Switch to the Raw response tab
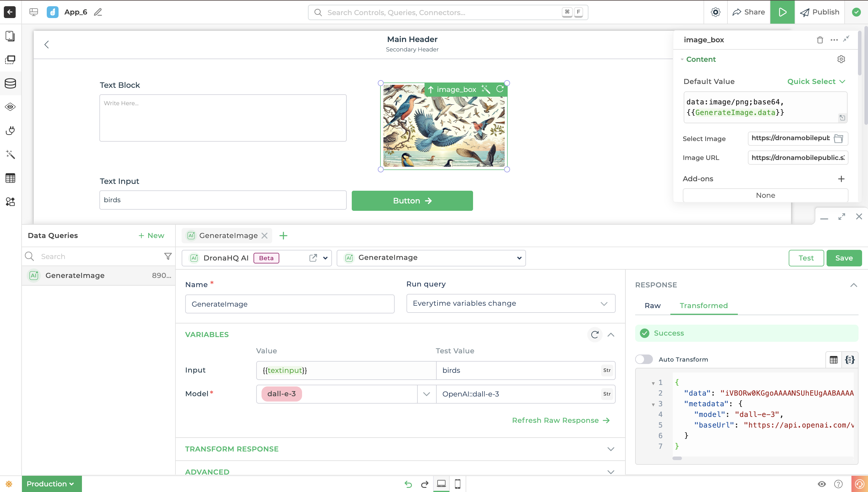This screenshot has width=868, height=492. coord(652,305)
